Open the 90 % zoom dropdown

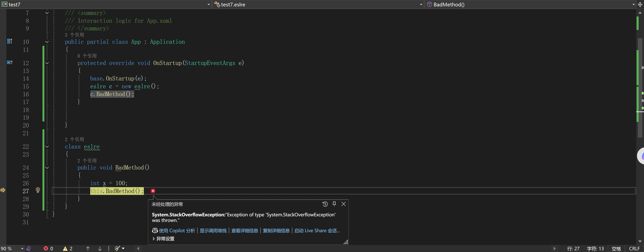[x=22, y=248]
